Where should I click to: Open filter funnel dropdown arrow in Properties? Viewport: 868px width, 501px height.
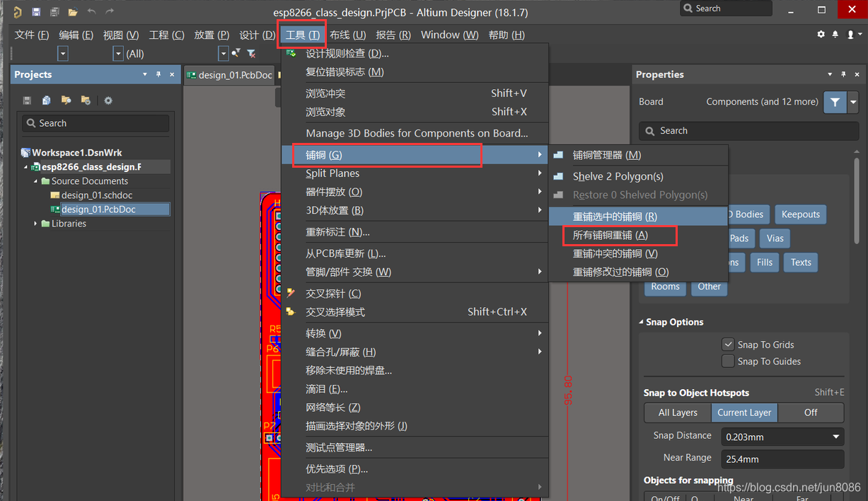point(853,103)
